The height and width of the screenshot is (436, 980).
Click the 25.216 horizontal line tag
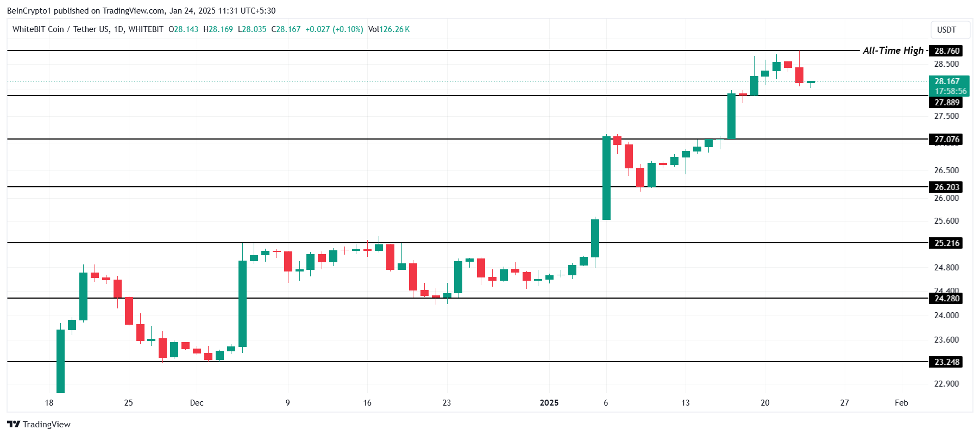(x=947, y=243)
